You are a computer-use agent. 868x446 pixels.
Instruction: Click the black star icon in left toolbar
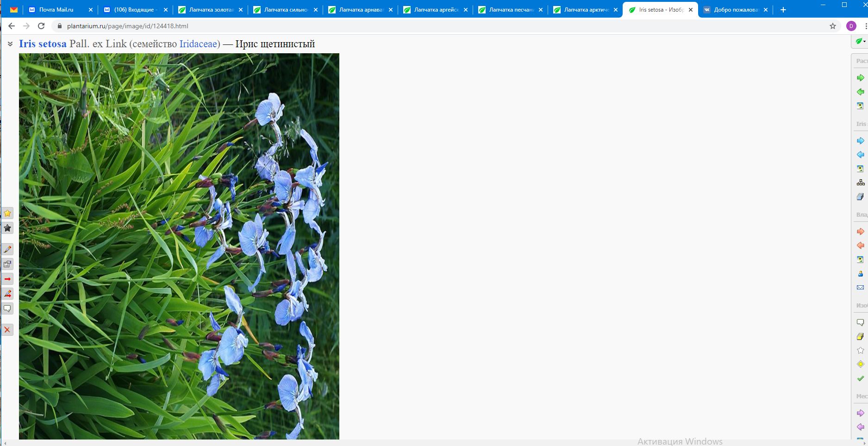(x=7, y=228)
